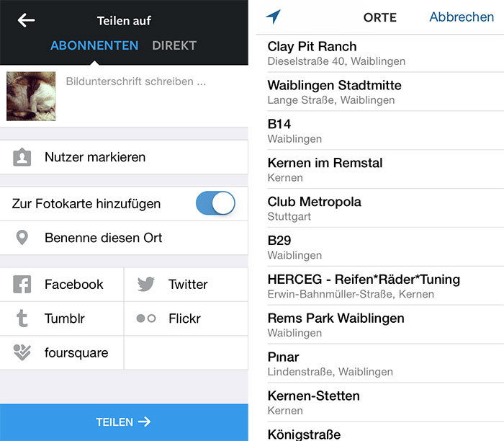The image size is (504, 441).
Task: Toggle Zur Fotokarte hinzufügen switch off
Action: 215,203
